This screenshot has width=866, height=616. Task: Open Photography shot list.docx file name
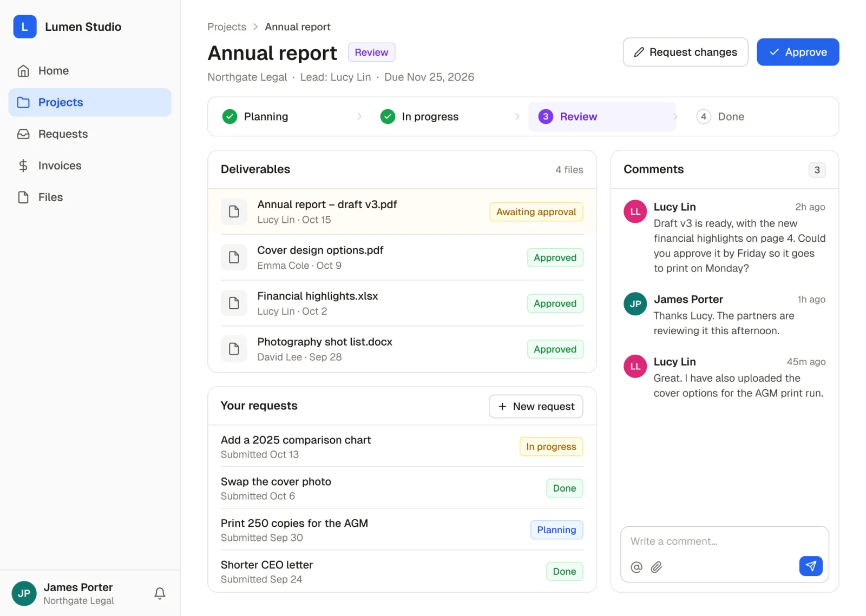(x=325, y=342)
